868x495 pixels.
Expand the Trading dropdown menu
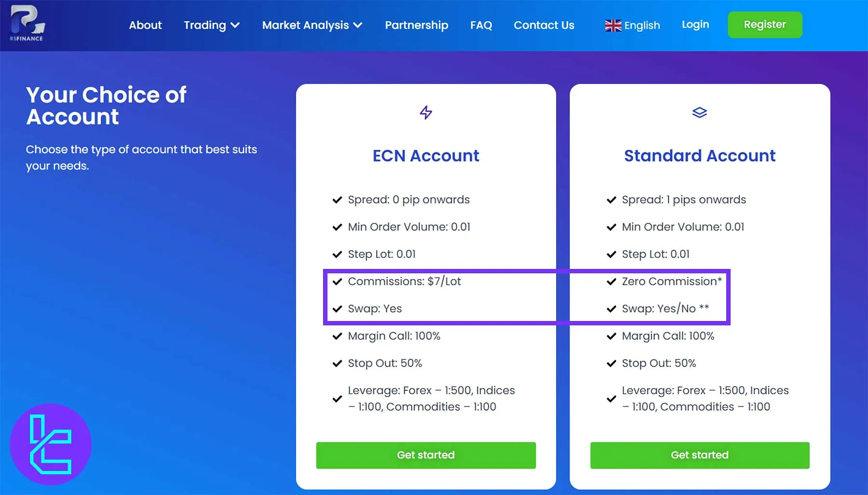click(211, 25)
